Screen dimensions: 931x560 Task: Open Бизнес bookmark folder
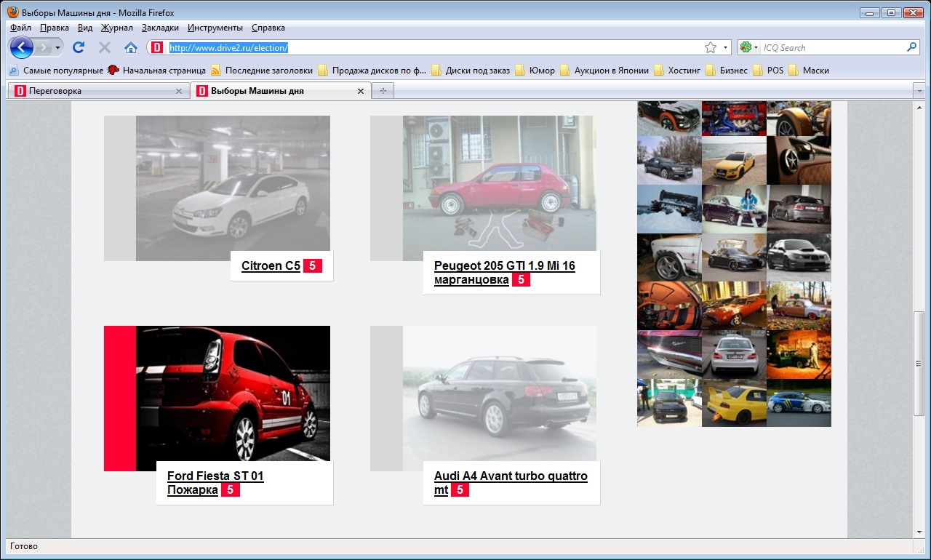[x=727, y=71]
